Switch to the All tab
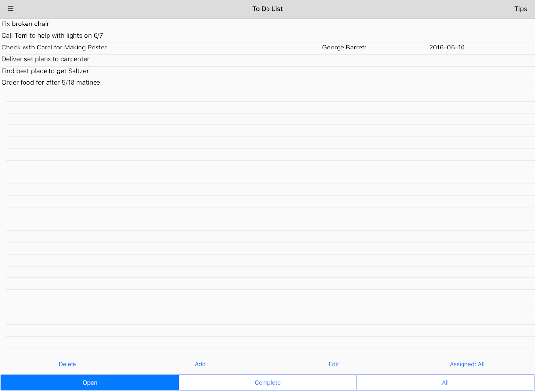 445,383
